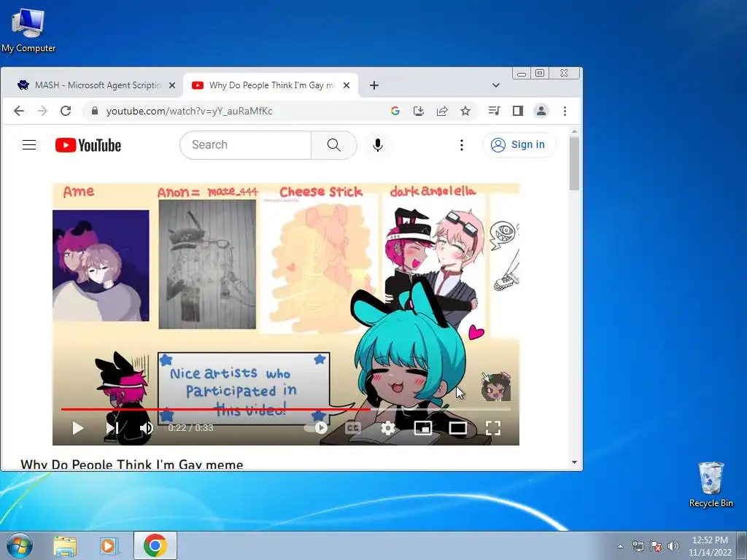Open video settings gear
This screenshot has height=560, width=747.
(388, 428)
